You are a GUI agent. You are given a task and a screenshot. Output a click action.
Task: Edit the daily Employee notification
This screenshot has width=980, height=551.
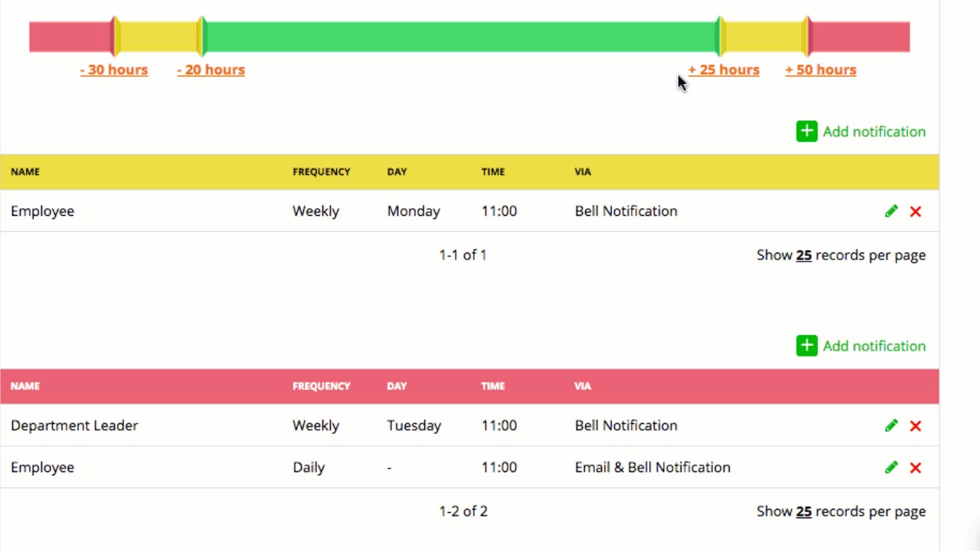[x=891, y=468]
